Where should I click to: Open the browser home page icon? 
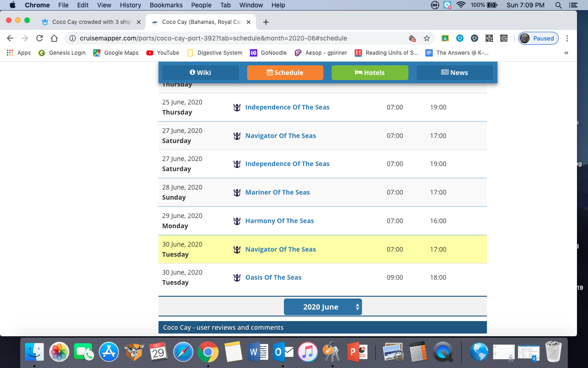coord(54,38)
